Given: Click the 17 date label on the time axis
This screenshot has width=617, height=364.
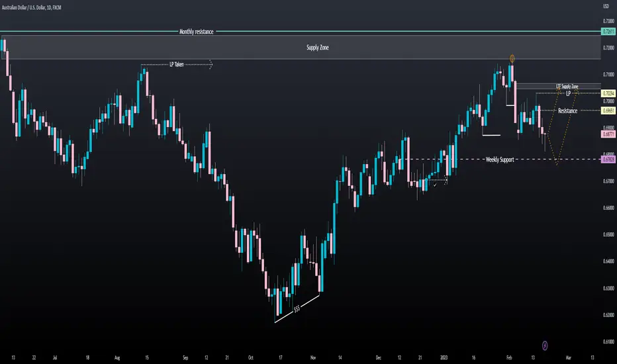Looking at the screenshot, I should click(281, 357).
